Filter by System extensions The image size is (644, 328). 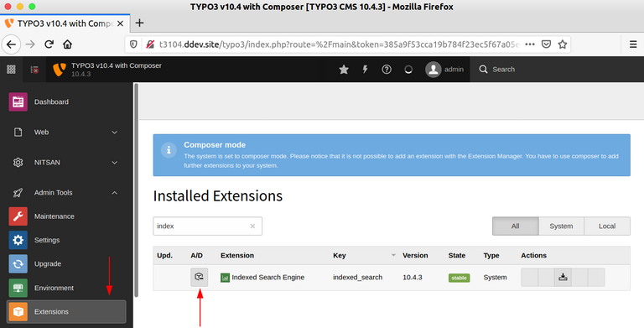[x=561, y=226]
